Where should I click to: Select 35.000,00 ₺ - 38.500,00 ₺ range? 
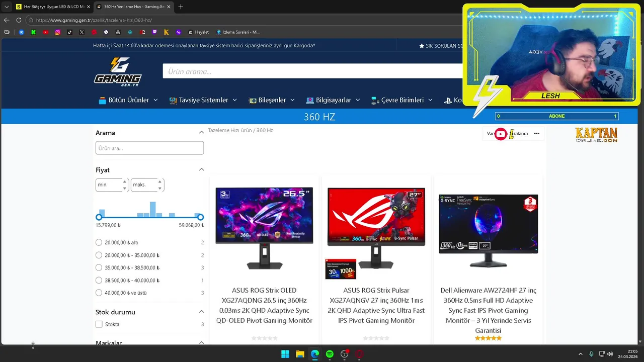(99, 267)
